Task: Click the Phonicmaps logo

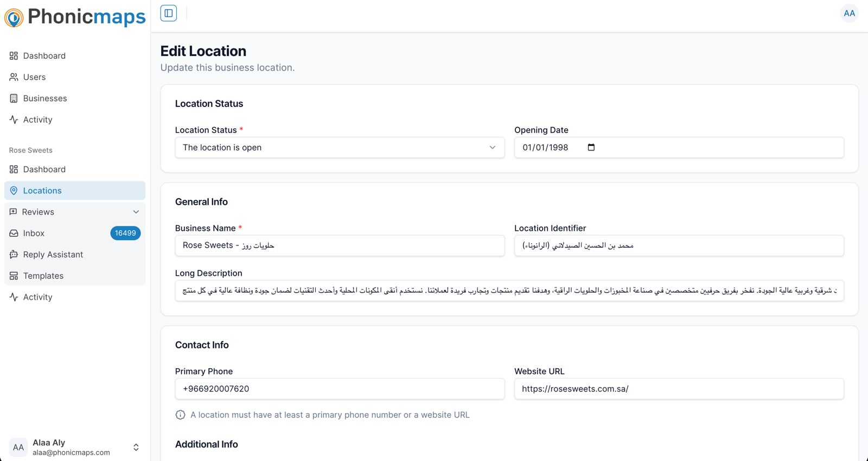Action: point(75,17)
